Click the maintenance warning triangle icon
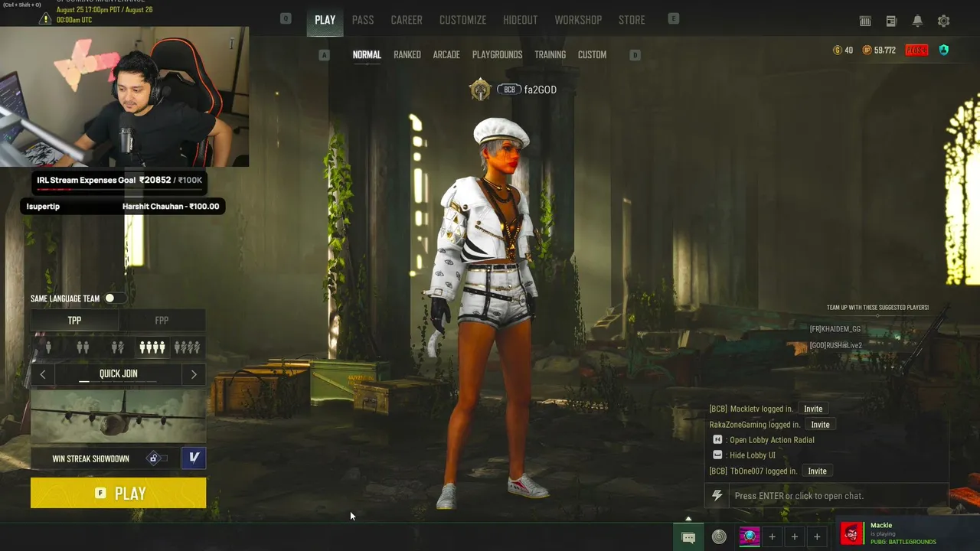The width and height of the screenshot is (980, 551). click(x=45, y=18)
